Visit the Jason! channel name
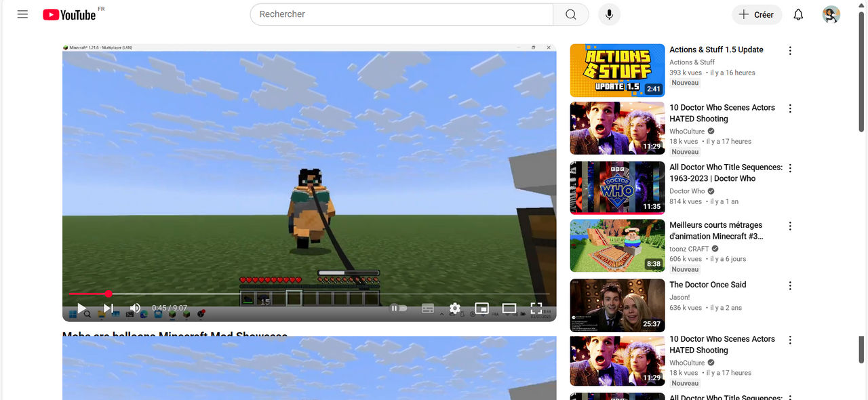This screenshot has height=400, width=868. (679, 297)
